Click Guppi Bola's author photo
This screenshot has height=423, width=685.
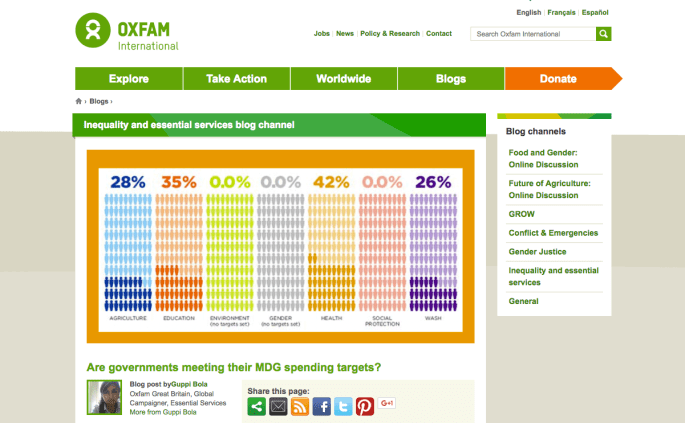click(x=106, y=397)
